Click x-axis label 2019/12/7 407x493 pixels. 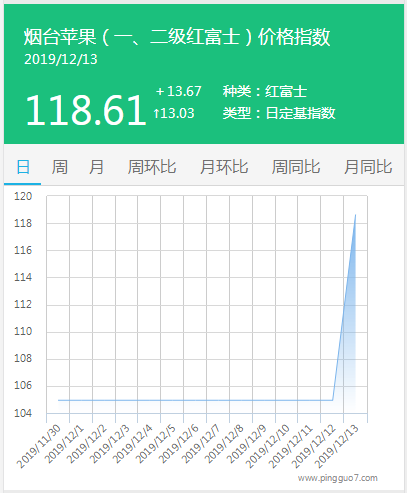201,444
